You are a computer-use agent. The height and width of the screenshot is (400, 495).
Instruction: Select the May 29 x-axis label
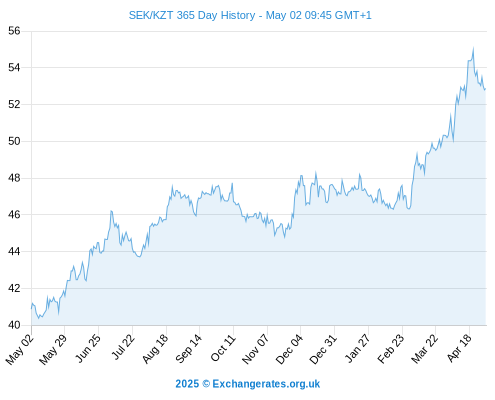pos(53,349)
